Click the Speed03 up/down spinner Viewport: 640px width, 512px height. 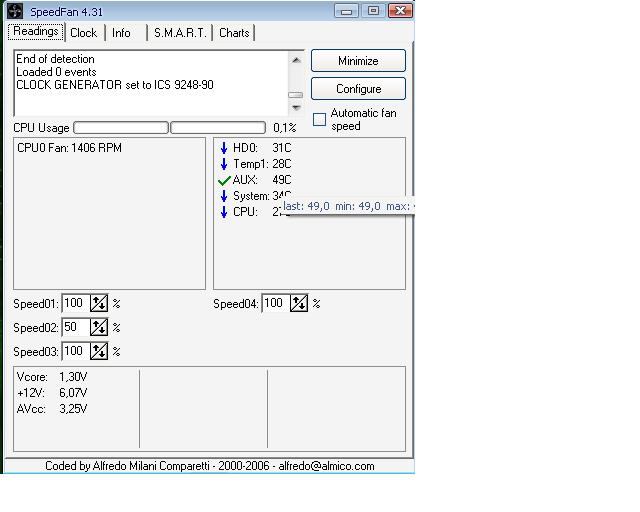pyautogui.click(x=99, y=352)
